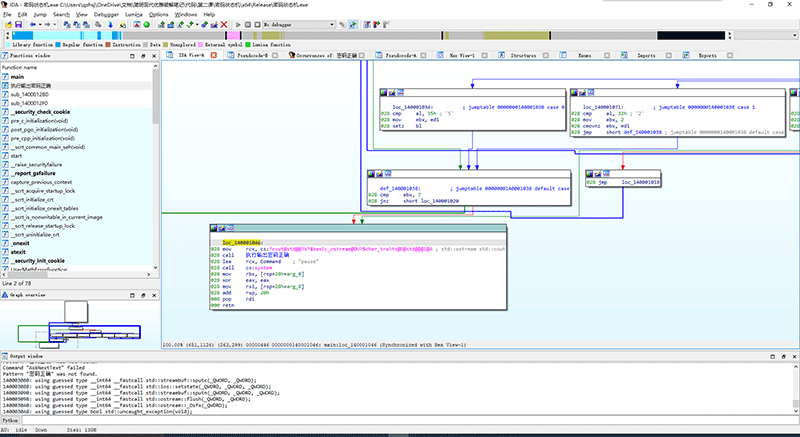Float the Functions window panel

(x=145, y=56)
